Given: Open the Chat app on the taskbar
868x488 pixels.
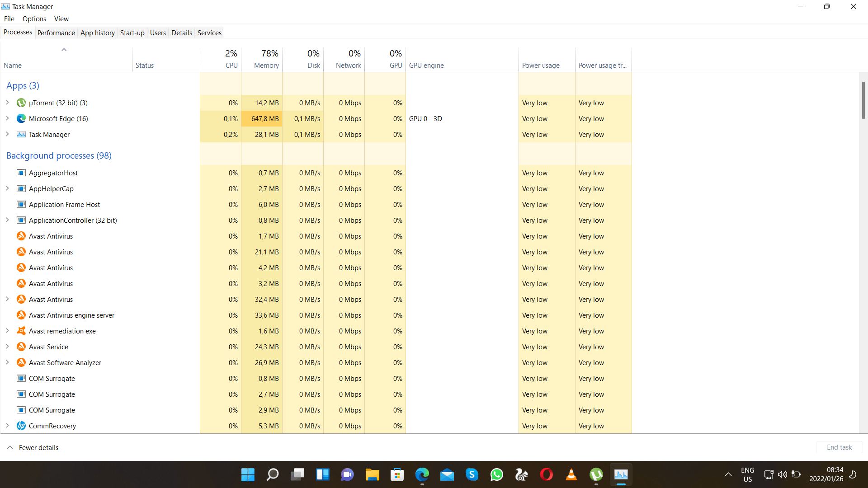Looking at the screenshot, I should (x=347, y=474).
